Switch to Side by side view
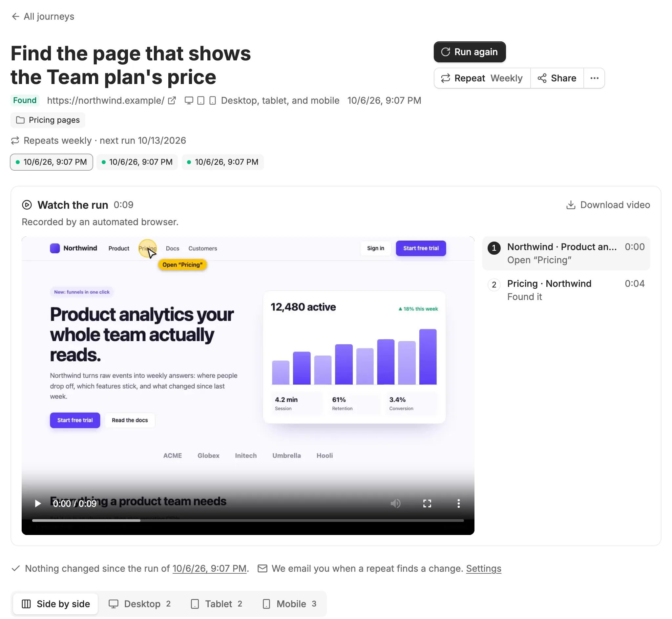This screenshot has height=619, width=672. (x=56, y=604)
